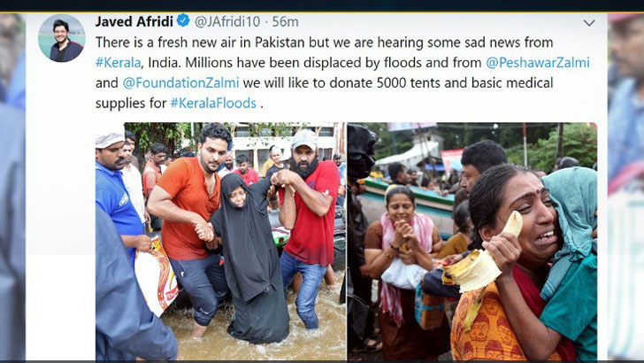Click the blue verified badge
This screenshot has width=644, height=363.
(183, 20)
